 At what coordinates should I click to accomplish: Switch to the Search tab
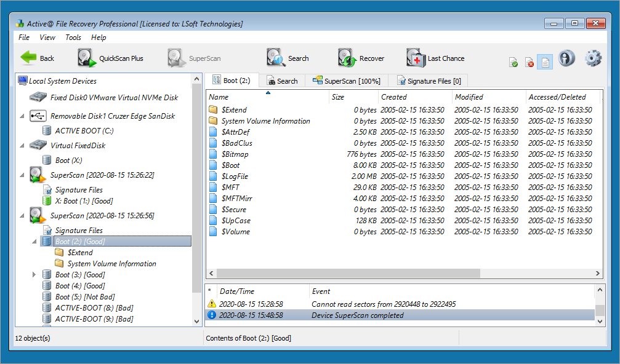pos(283,81)
